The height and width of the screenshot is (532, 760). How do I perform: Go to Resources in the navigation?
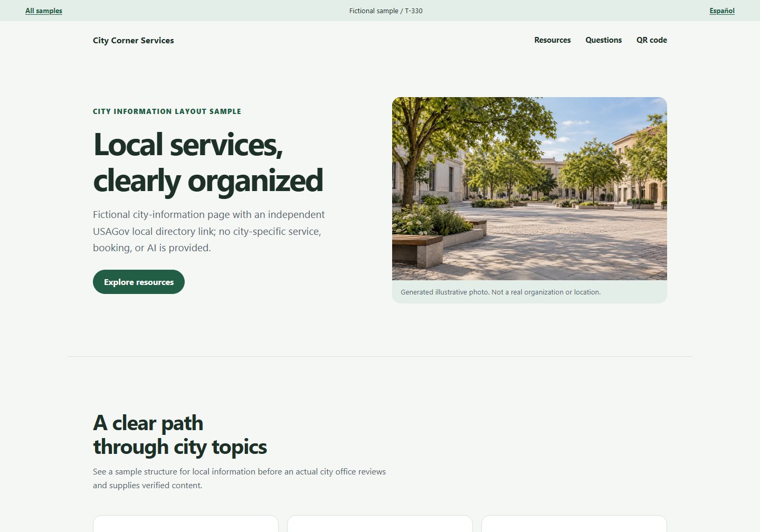coord(553,40)
